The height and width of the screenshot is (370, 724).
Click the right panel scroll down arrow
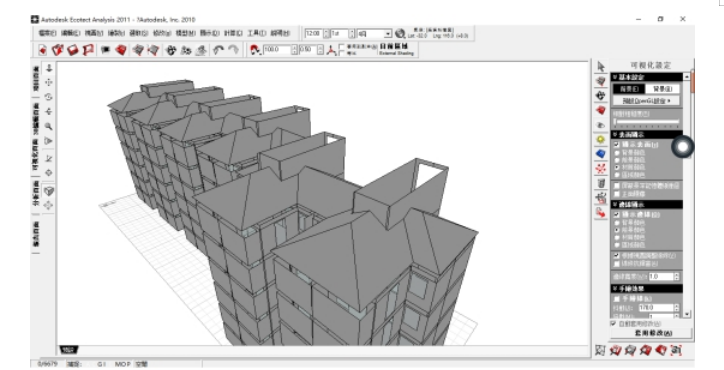pyautogui.click(x=688, y=314)
